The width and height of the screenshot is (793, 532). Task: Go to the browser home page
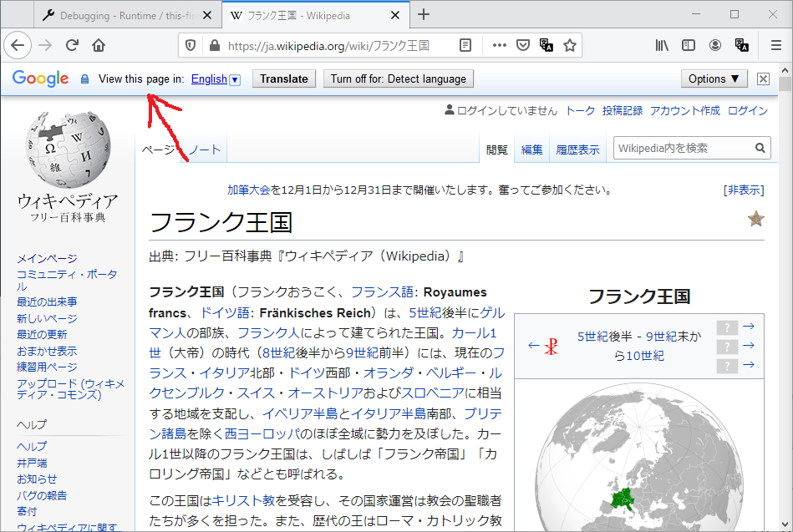tap(99, 46)
